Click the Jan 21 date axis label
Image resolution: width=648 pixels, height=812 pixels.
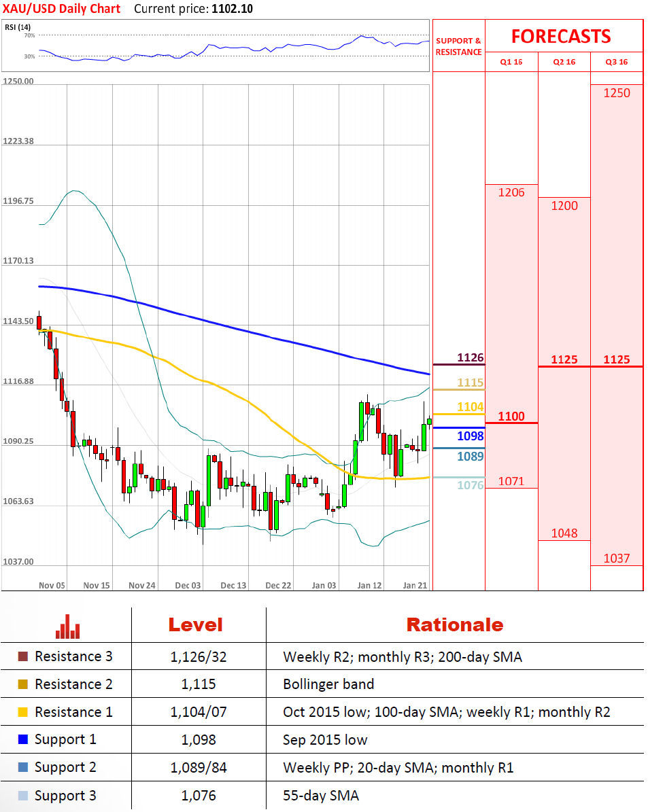click(415, 585)
